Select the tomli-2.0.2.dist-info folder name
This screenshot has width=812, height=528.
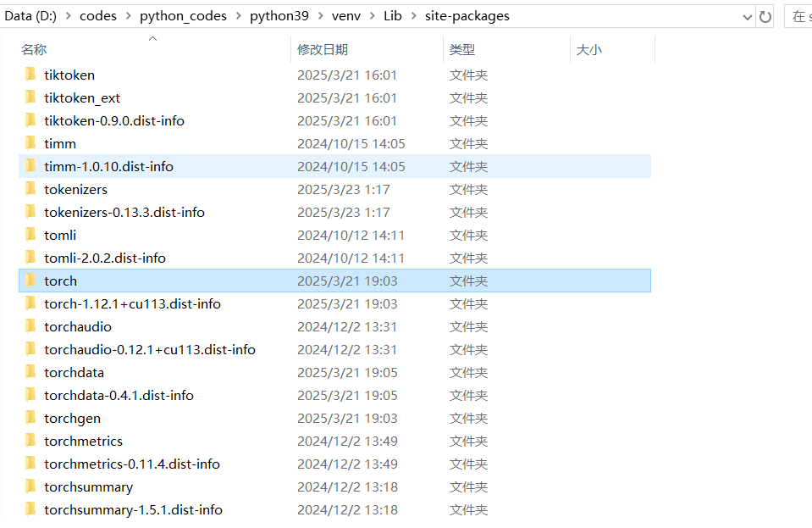point(105,258)
